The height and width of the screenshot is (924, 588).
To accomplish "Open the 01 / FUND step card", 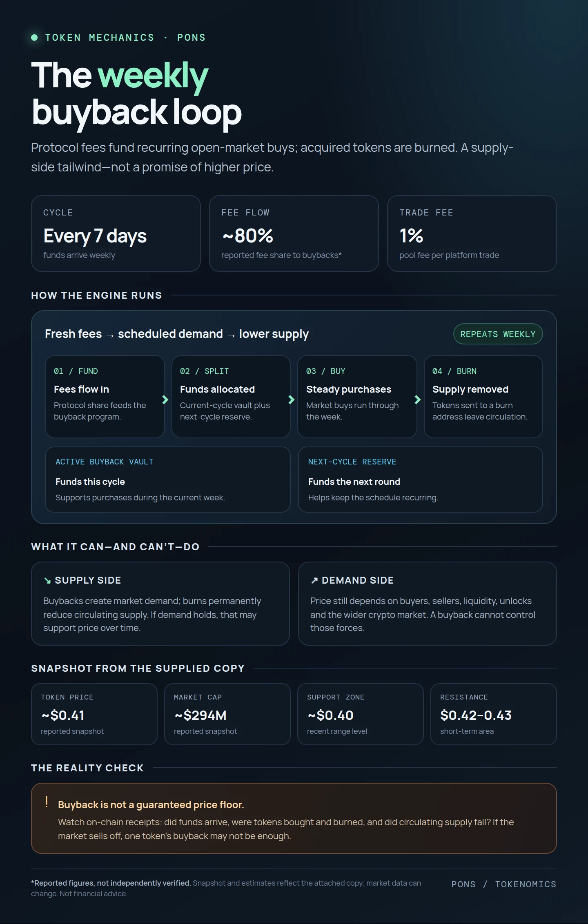I will tap(105, 397).
